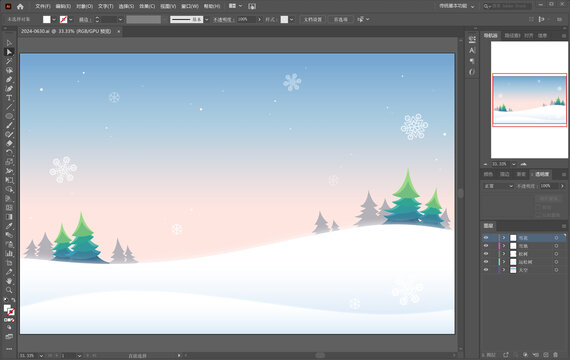Expand the 天空 layer contents
Viewport: 570px width, 360px height.
(x=504, y=270)
